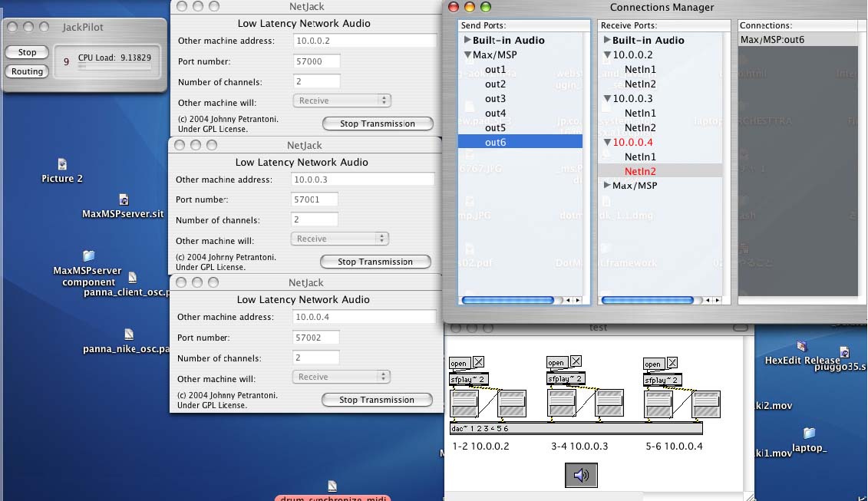Click the speaker audio on/off icon

(x=581, y=476)
